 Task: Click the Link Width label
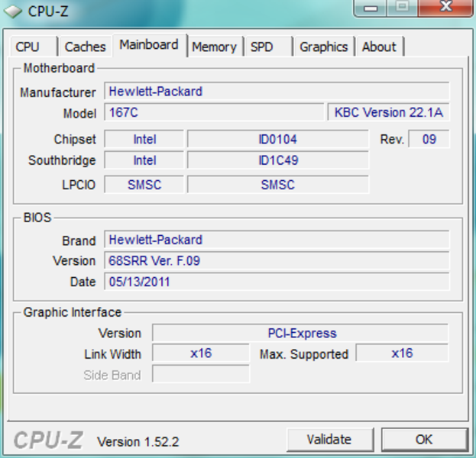(x=112, y=354)
